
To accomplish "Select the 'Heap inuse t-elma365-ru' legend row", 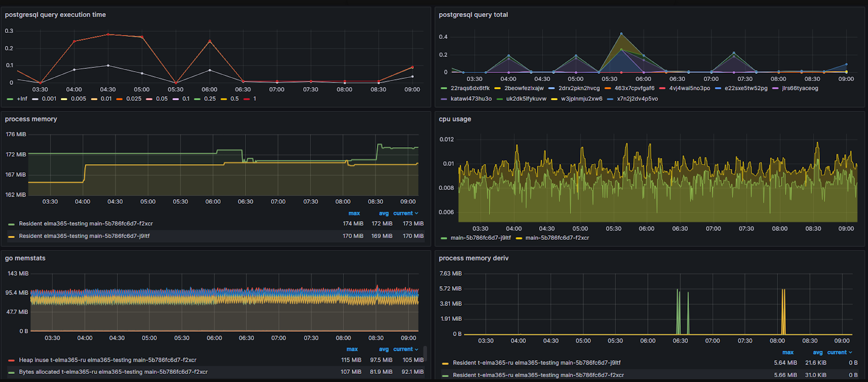I will click(x=108, y=360).
